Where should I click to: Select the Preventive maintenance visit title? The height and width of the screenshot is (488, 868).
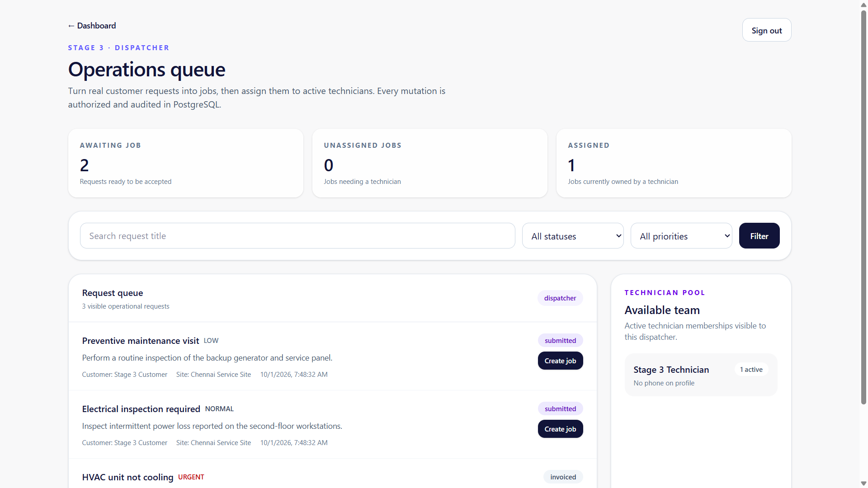141,341
